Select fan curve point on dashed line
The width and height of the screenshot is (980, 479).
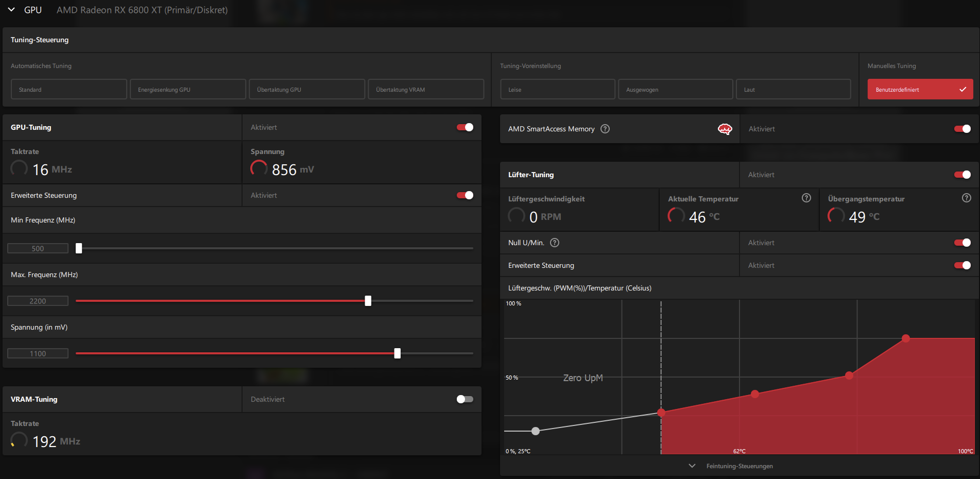pyautogui.click(x=661, y=413)
